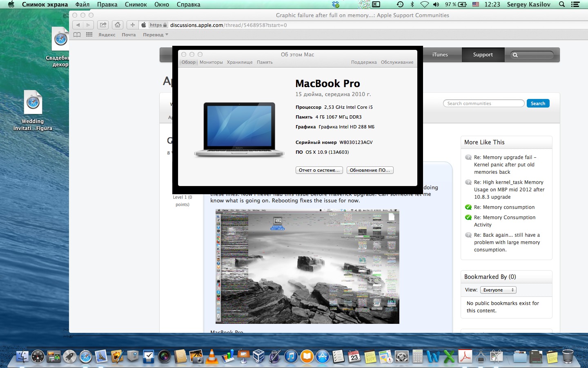Show Safari Top Sites grid
The width and height of the screenshot is (588, 368).
(89, 35)
